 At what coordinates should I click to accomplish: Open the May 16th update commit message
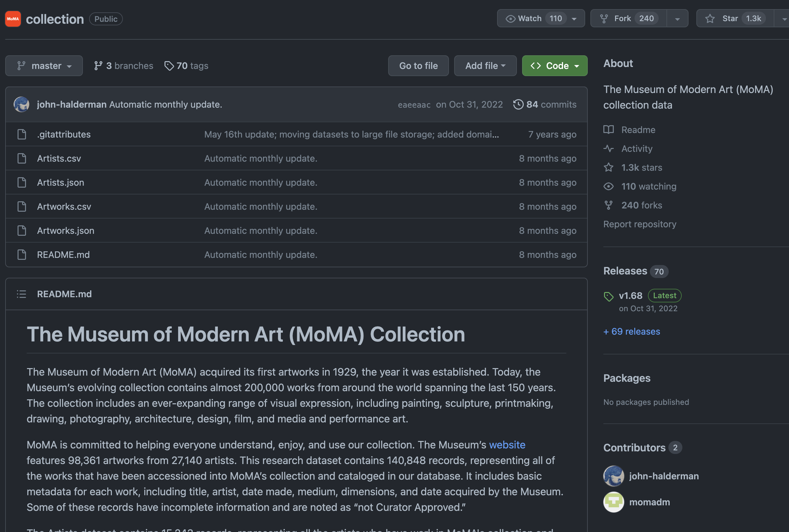pos(351,134)
